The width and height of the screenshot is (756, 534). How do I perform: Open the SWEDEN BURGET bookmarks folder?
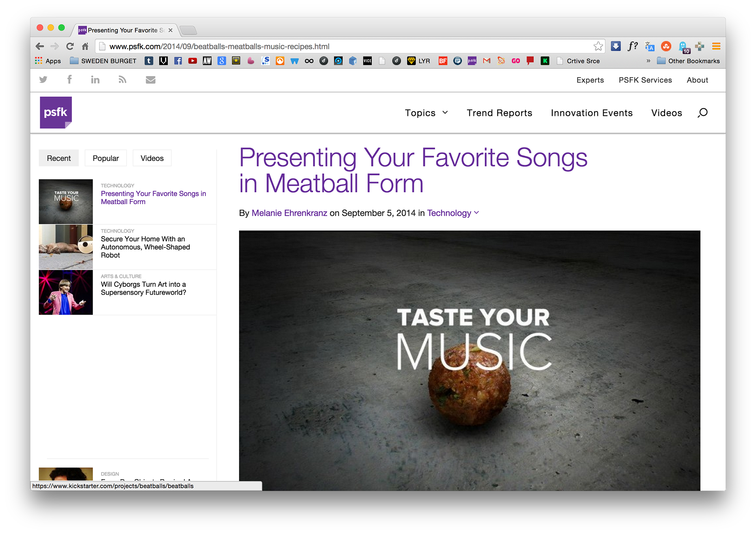click(x=103, y=61)
